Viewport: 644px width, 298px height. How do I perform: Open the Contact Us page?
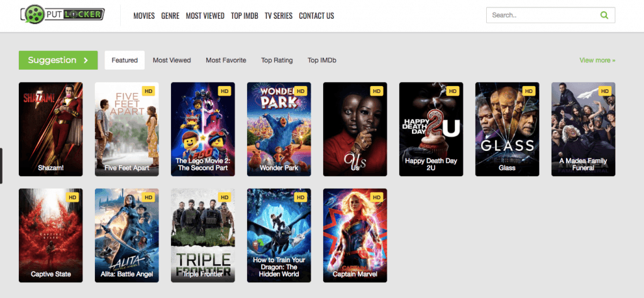tap(316, 16)
